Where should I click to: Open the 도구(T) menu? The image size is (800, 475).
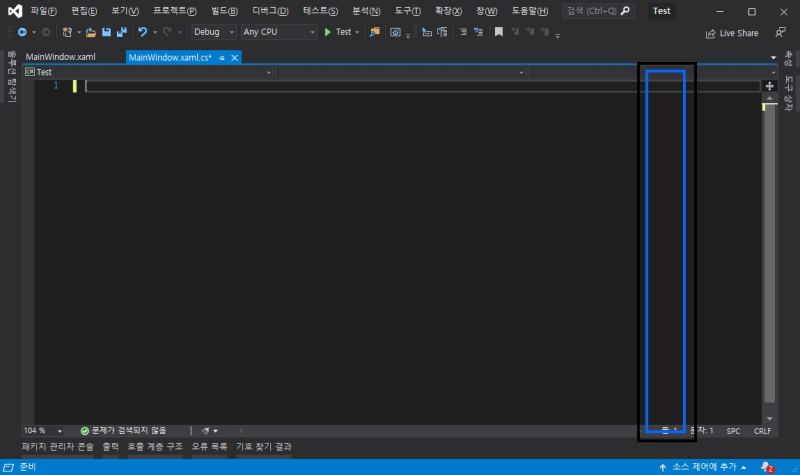click(x=408, y=11)
